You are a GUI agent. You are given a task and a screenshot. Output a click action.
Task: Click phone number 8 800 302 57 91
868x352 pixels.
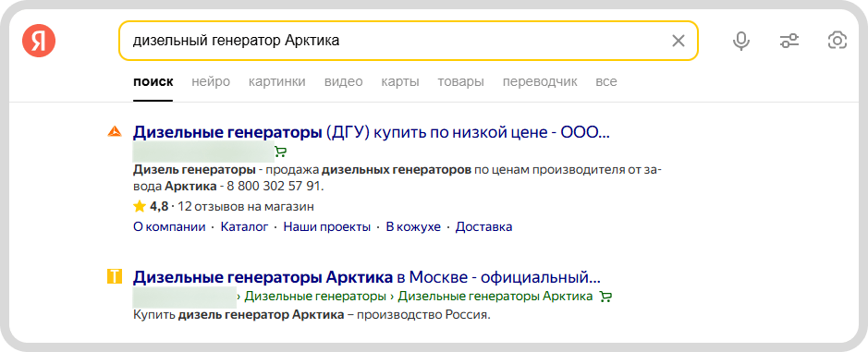pyautogui.click(x=275, y=187)
